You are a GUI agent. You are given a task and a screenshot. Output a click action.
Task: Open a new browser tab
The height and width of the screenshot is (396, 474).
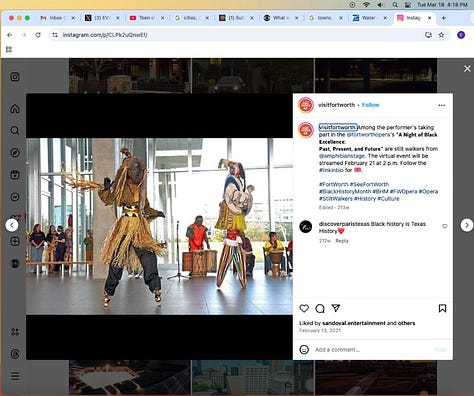pos(444,18)
